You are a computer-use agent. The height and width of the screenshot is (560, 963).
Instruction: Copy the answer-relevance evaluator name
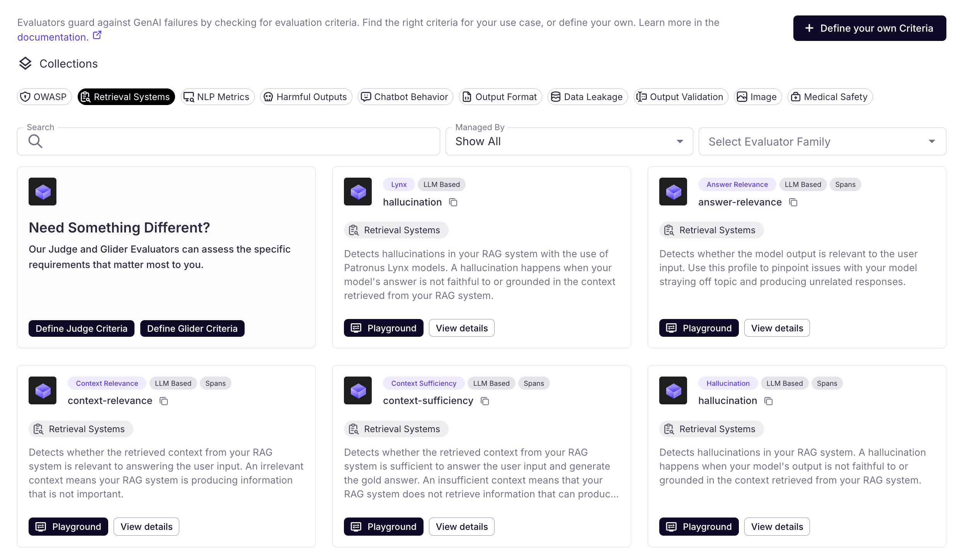793,202
